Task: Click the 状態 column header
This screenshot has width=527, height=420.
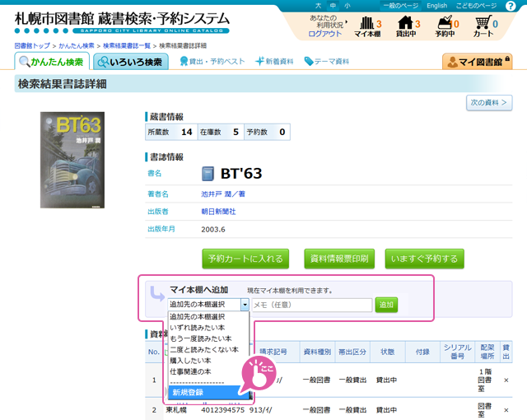Action: tap(388, 352)
